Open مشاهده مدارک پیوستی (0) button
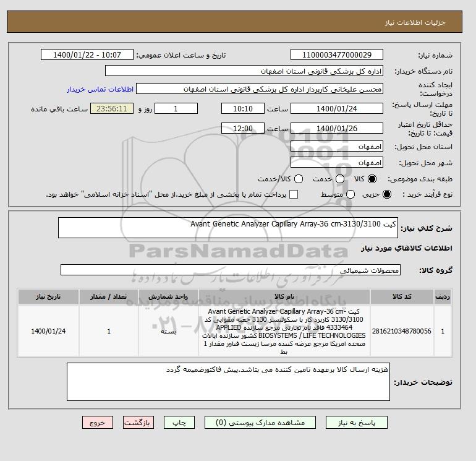Viewport: 476px width, 461px height. click(x=260, y=423)
